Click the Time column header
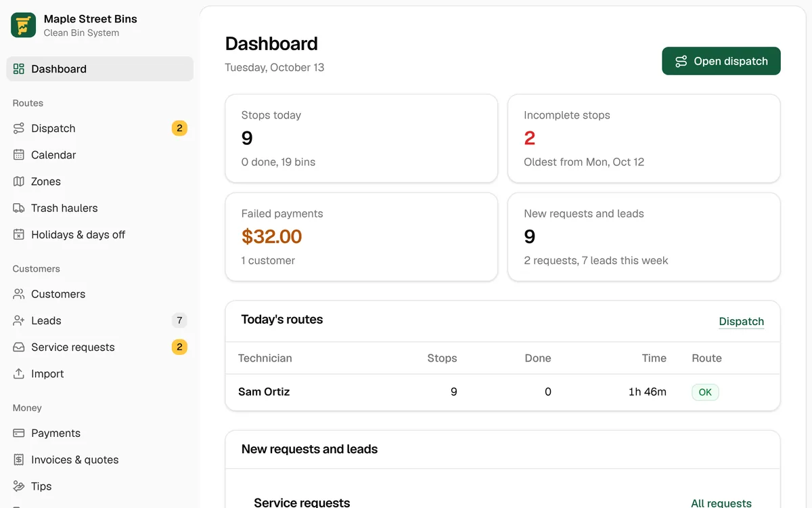 tap(654, 358)
